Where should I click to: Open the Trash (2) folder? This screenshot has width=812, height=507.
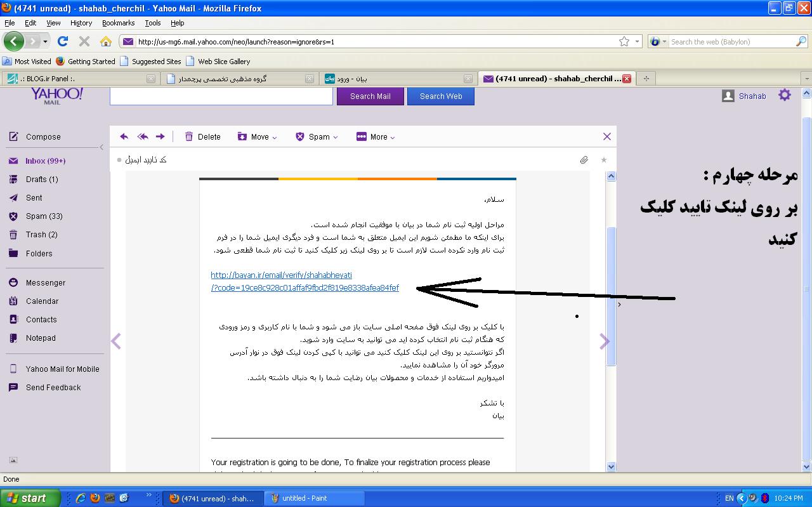42,235
